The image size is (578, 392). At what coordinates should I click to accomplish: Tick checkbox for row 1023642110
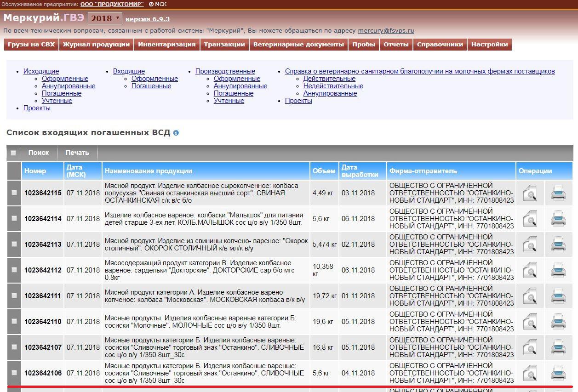[14, 322]
